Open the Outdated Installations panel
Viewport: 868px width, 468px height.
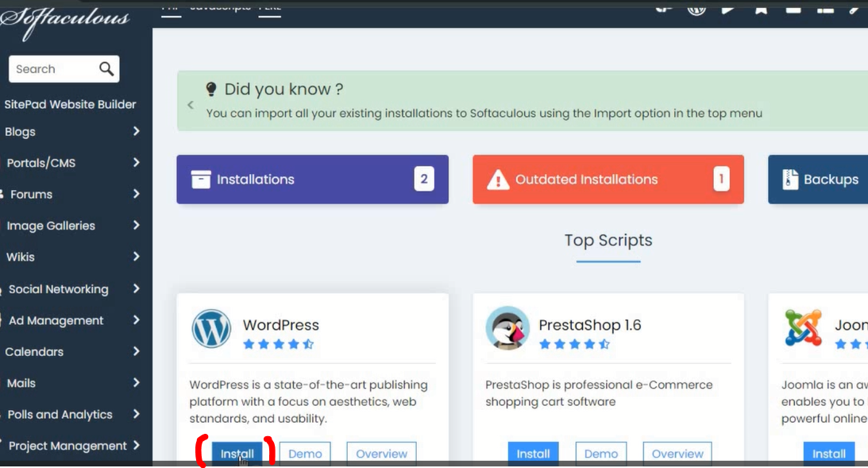(608, 180)
